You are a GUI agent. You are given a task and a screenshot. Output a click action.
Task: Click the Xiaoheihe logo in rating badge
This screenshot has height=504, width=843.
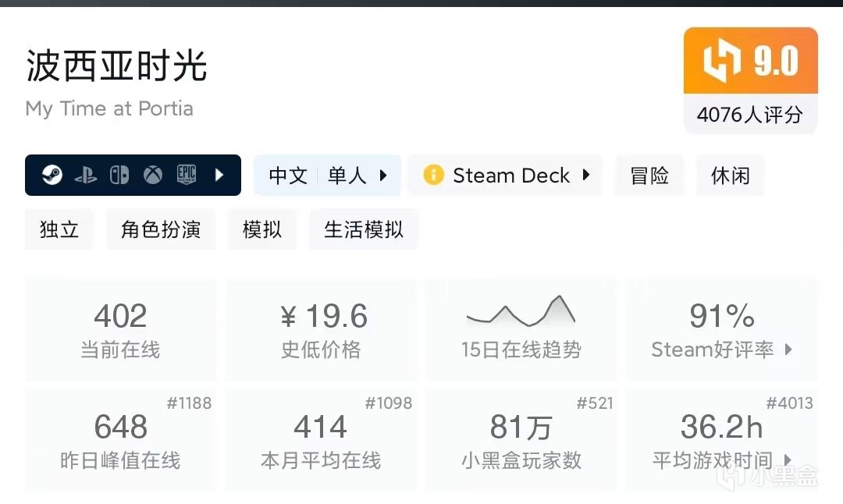(x=720, y=63)
